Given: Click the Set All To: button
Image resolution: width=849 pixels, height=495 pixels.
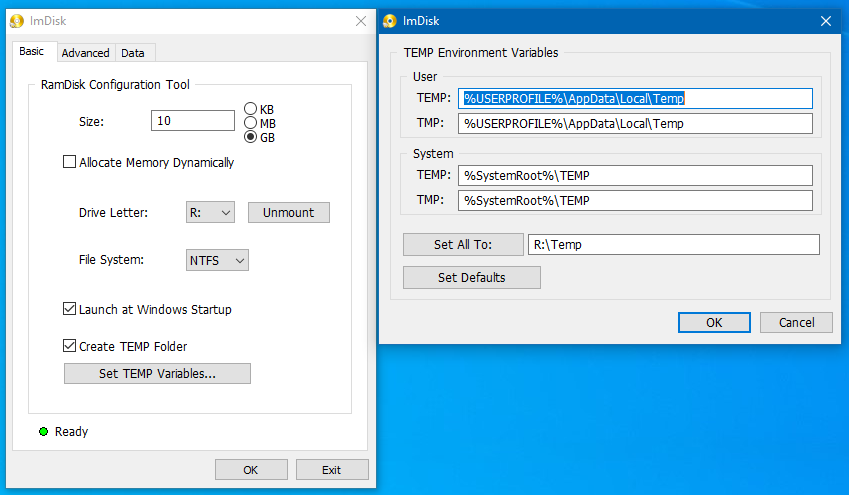Looking at the screenshot, I should (x=463, y=245).
